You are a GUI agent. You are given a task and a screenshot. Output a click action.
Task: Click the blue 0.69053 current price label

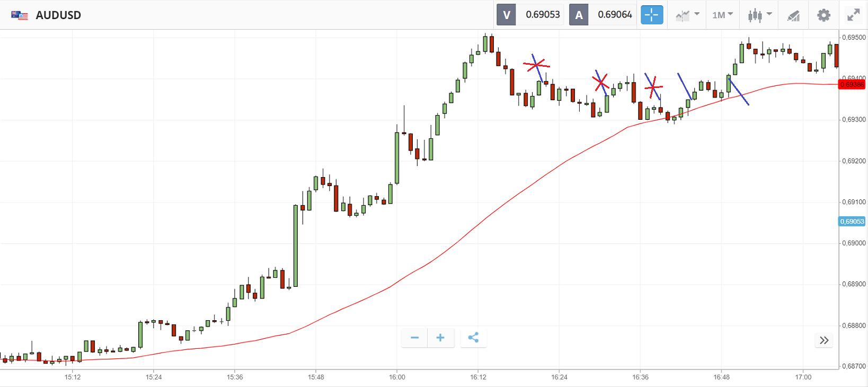pyautogui.click(x=852, y=222)
